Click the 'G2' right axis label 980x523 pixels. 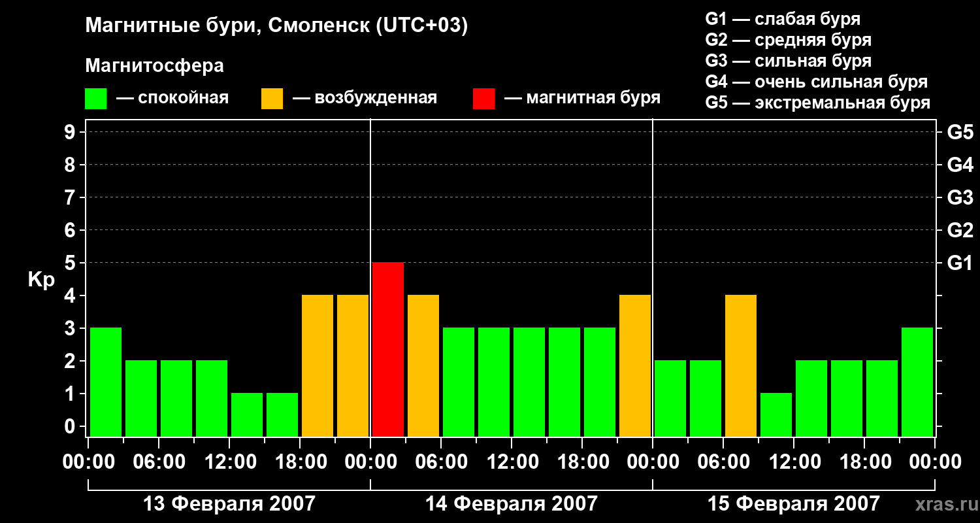click(960, 230)
